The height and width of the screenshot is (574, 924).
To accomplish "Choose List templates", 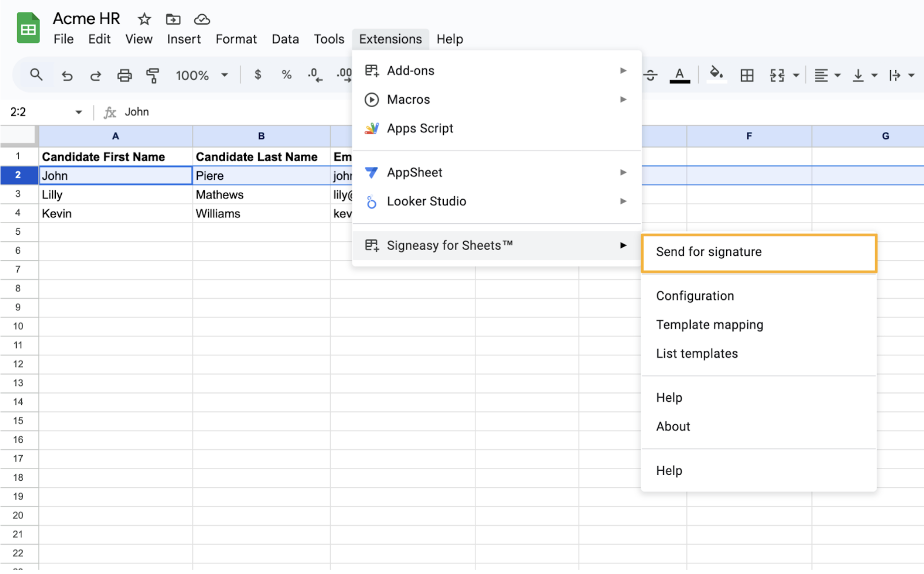I will (x=759, y=354).
